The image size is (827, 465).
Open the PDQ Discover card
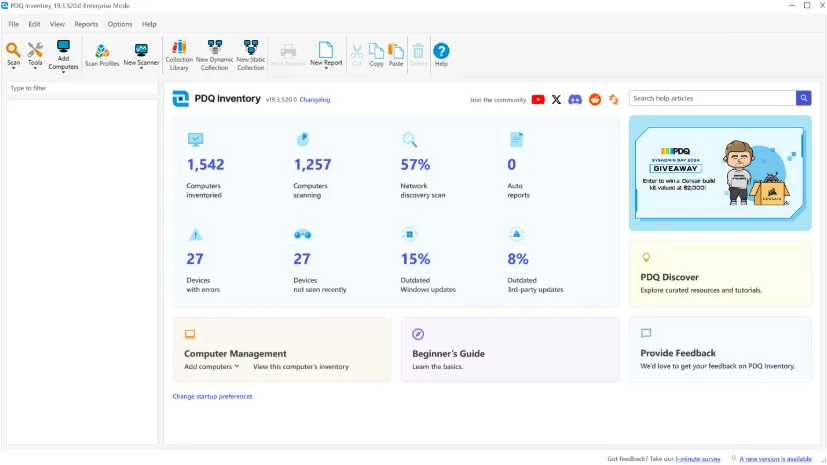(x=720, y=274)
